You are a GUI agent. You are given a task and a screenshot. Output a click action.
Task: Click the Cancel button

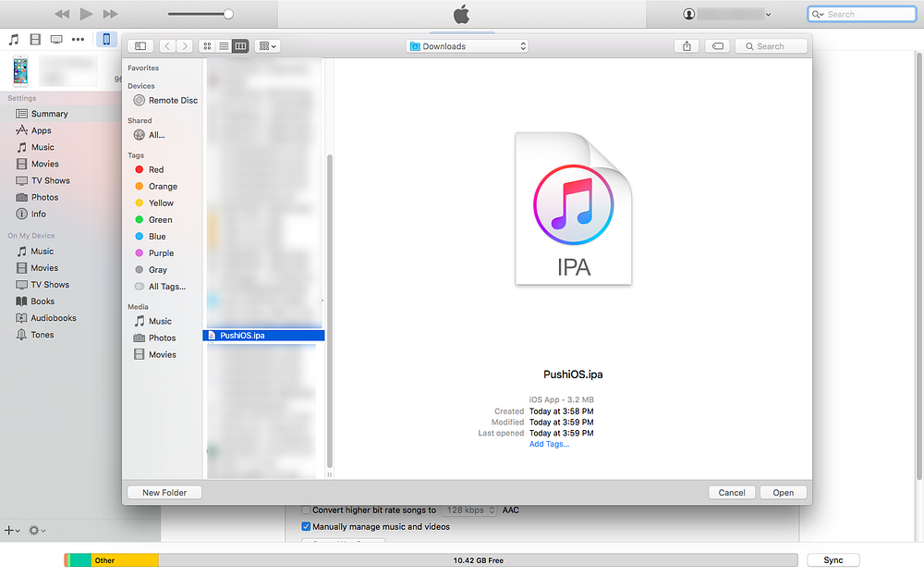pyautogui.click(x=732, y=493)
